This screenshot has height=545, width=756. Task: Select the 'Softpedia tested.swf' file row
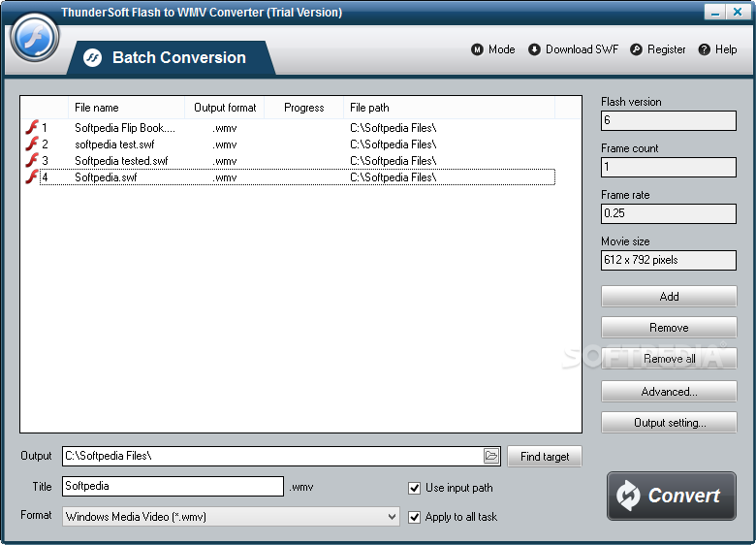click(x=290, y=161)
